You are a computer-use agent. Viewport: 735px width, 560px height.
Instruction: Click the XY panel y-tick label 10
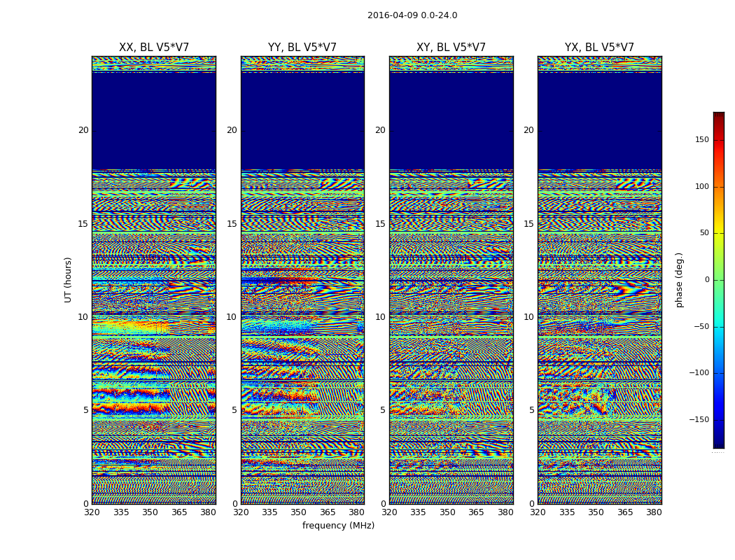coord(380,317)
